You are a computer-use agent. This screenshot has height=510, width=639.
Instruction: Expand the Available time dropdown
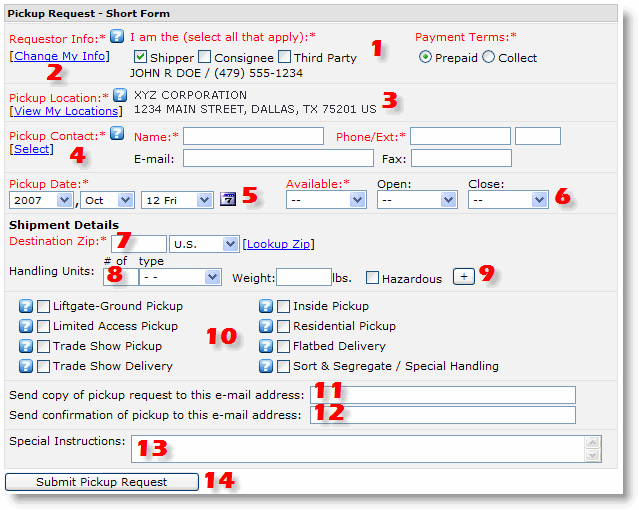point(326,200)
